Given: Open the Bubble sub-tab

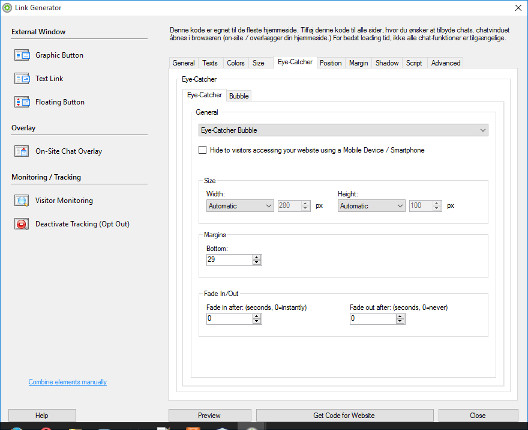Looking at the screenshot, I should tap(239, 96).
